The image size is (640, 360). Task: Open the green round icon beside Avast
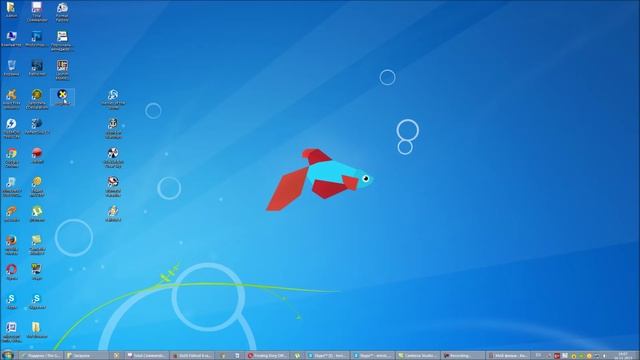[37, 99]
